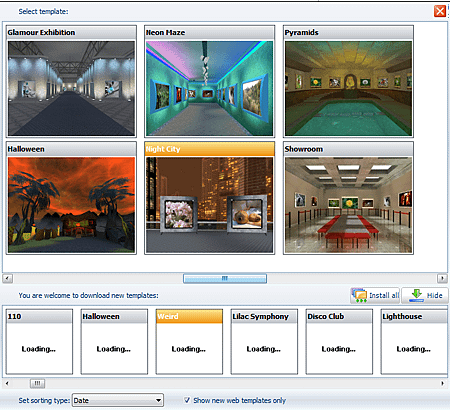The height and width of the screenshot is (410, 450).
Task: Click the Install all icon
Action: (359, 295)
